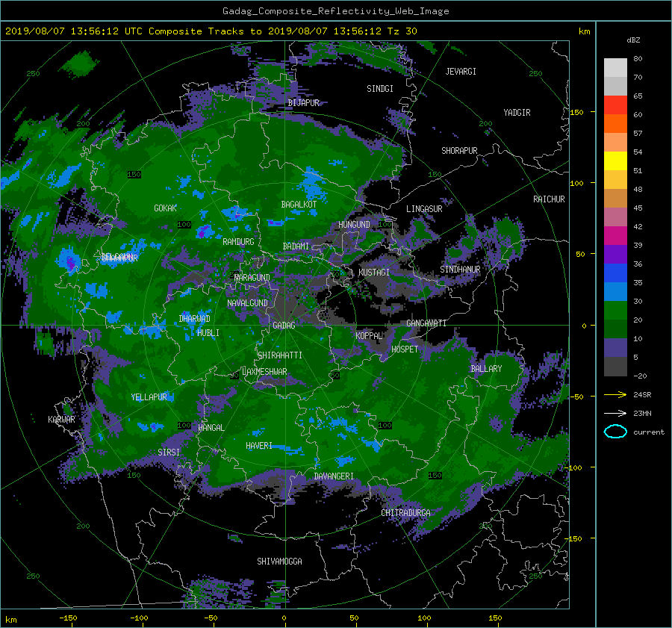Click the BADAMI city label
Image resolution: width=672 pixels, height=628 pixels.
pyautogui.click(x=296, y=246)
